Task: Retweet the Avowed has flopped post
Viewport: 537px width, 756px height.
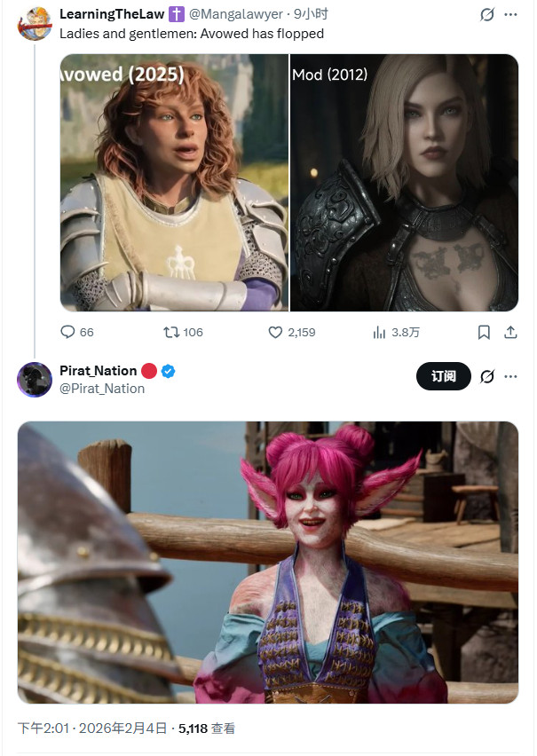Action: coord(172,332)
